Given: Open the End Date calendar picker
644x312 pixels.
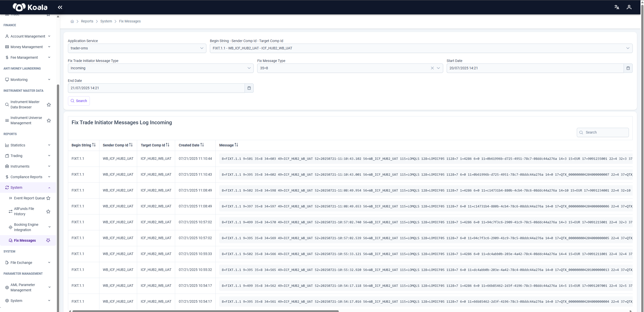Looking at the screenshot, I should [249, 88].
